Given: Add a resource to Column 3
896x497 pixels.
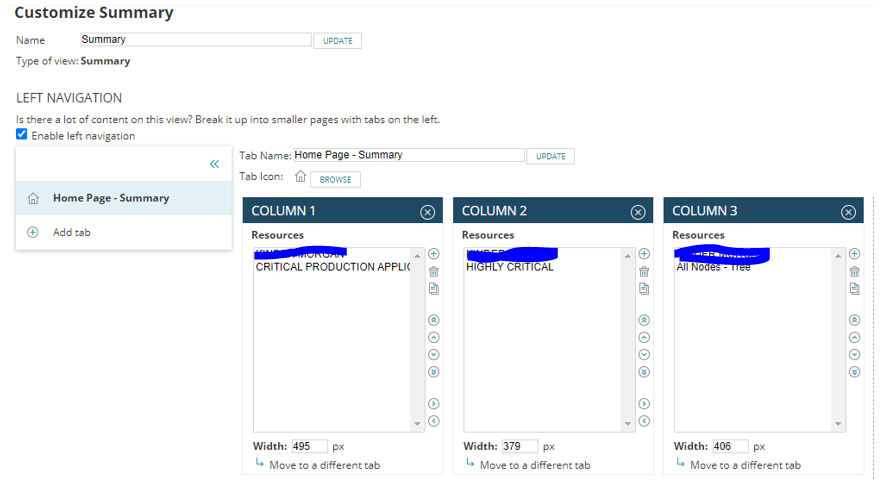Looking at the screenshot, I should click(x=854, y=254).
